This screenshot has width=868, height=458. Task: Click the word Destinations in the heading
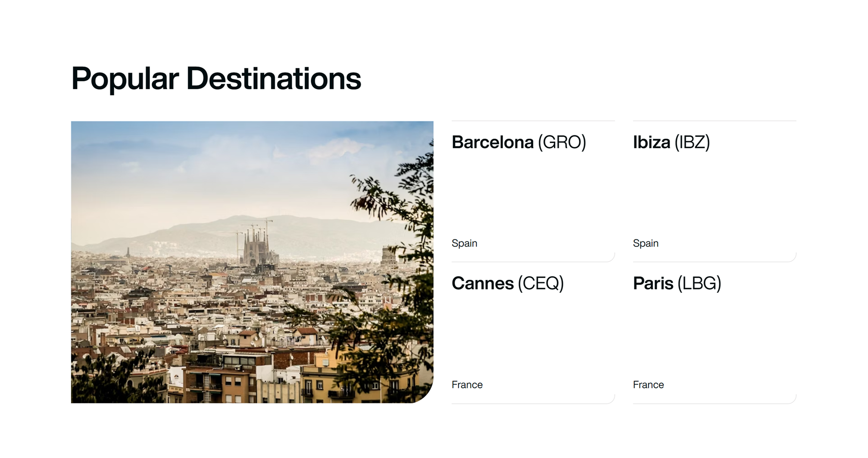point(274,78)
